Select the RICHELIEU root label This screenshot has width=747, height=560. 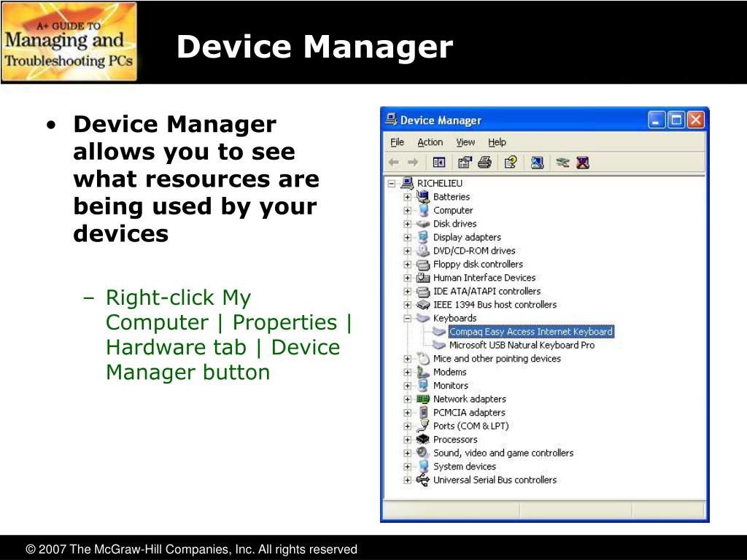coord(440,183)
